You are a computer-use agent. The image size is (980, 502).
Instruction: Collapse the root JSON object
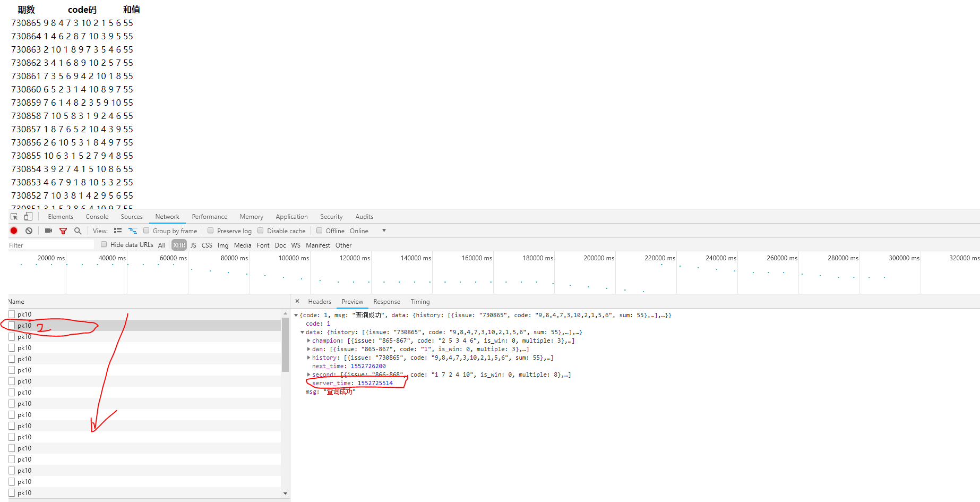pos(296,315)
